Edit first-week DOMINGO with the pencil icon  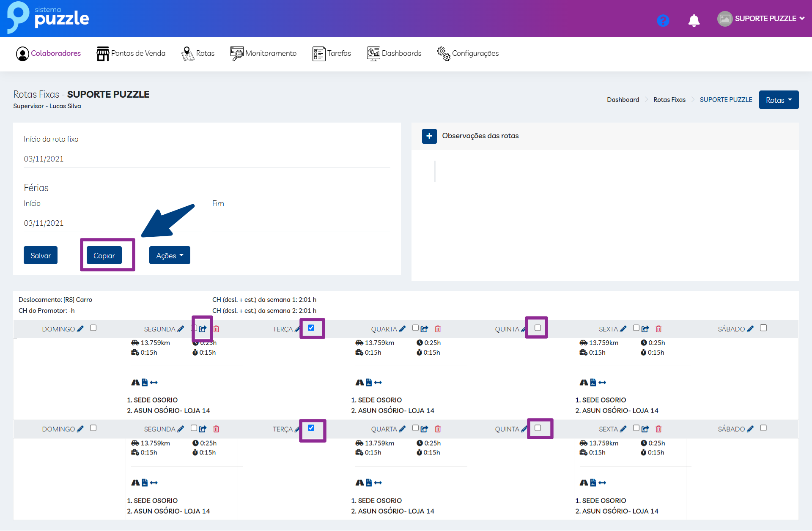80,329
